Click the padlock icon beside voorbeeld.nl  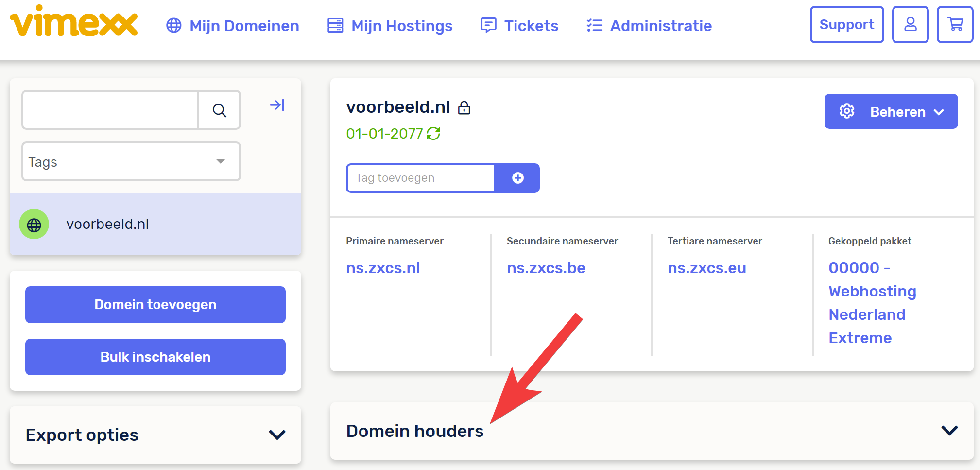464,107
